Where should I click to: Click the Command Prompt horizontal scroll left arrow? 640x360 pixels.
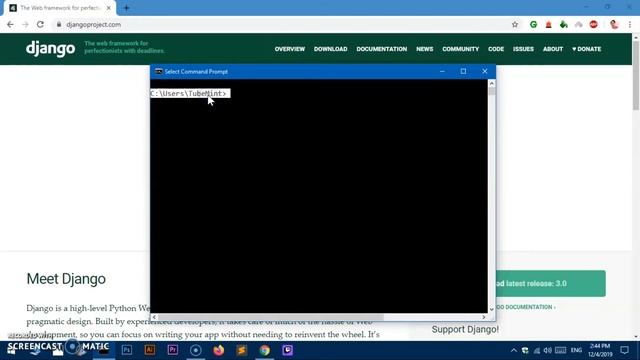click(154, 317)
